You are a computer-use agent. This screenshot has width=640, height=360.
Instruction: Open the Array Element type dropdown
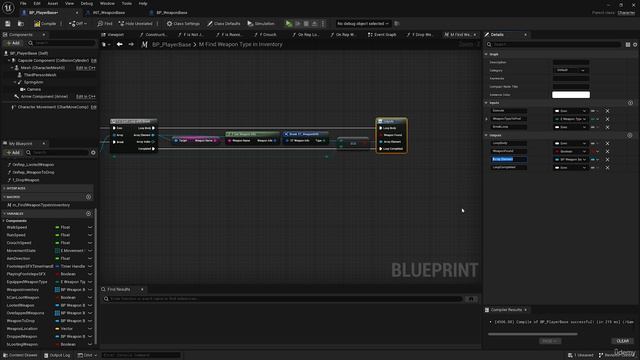[571, 160]
